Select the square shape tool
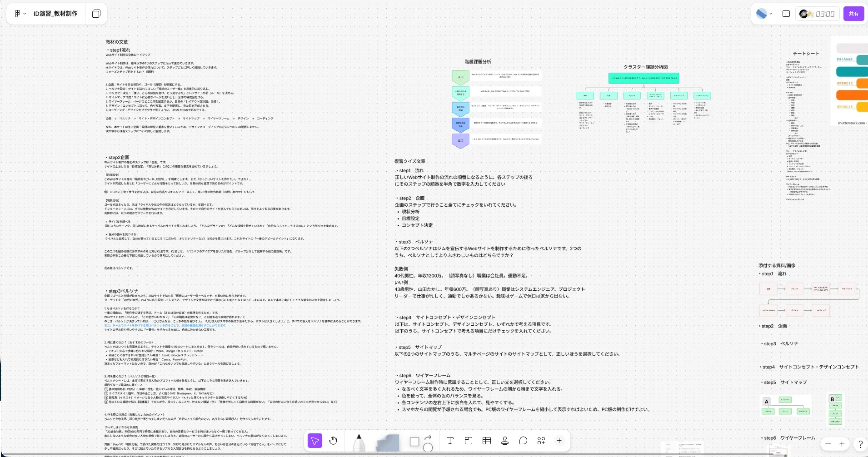868x457 pixels. tap(414, 442)
